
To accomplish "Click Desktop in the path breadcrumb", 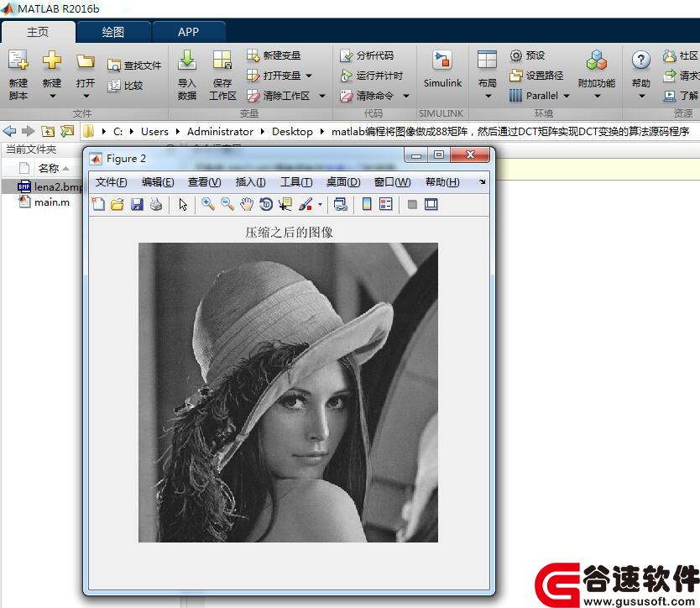I will [292, 132].
